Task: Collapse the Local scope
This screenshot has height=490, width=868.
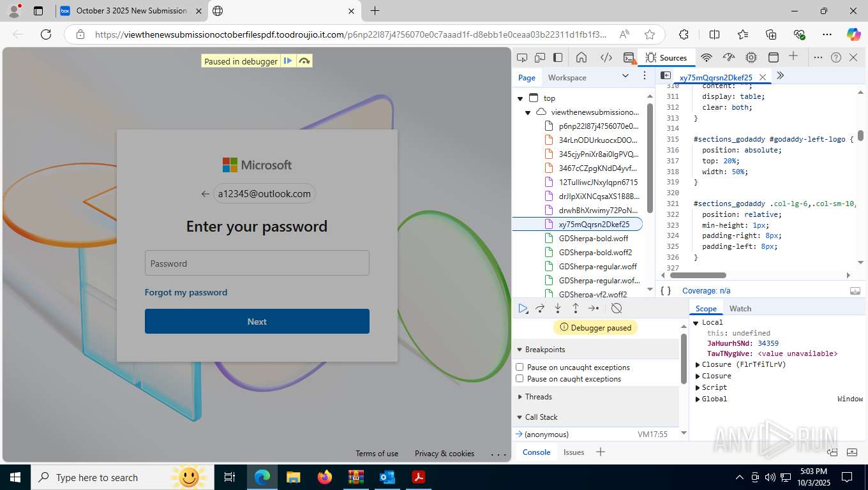Action: tap(696, 322)
